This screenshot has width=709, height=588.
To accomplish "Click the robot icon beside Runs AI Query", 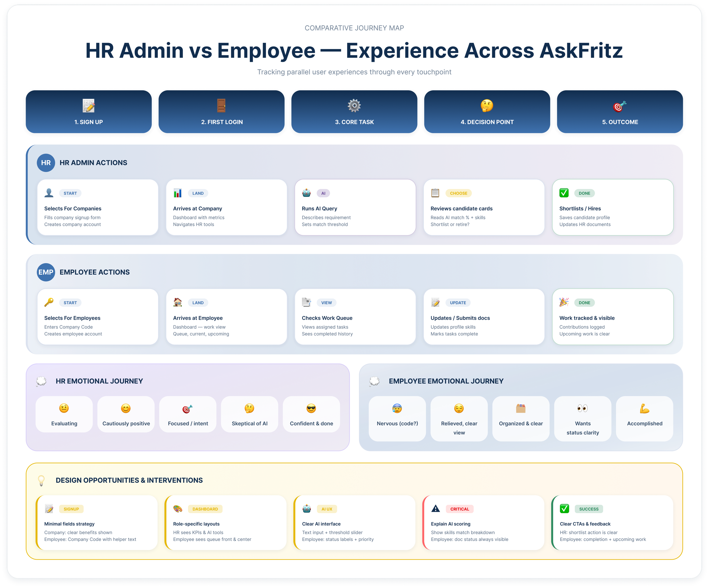I will (x=307, y=193).
